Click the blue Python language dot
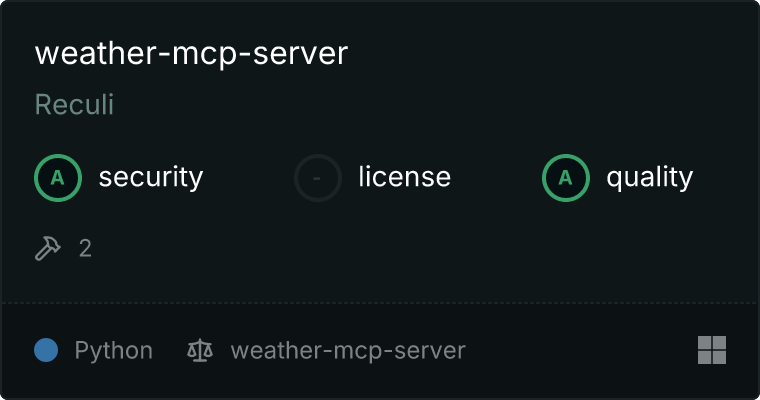The image size is (760, 400). tap(46, 350)
